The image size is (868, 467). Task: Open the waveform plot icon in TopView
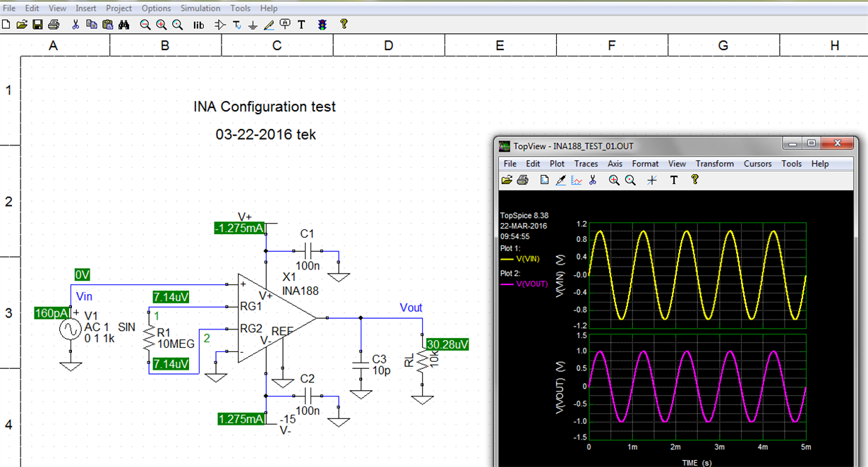pyautogui.click(x=576, y=180)
